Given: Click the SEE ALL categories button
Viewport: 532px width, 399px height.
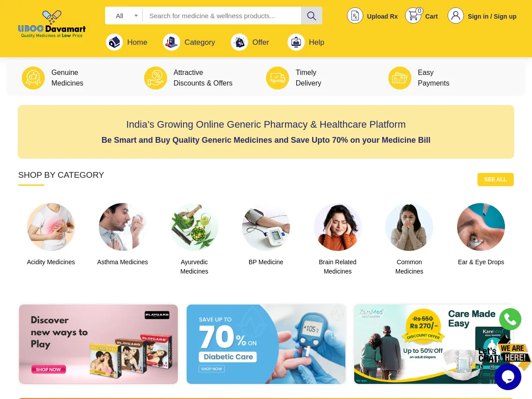Looking at the screenshot, I should click(x=496, y=180).
